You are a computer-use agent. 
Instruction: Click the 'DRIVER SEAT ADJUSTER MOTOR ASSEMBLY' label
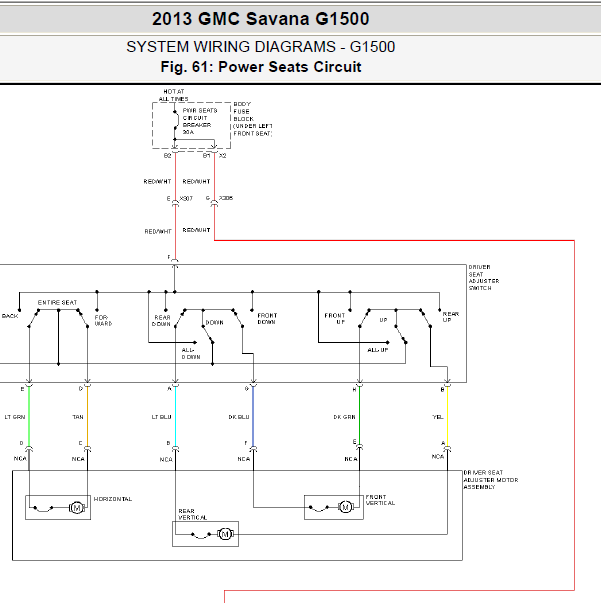coord(491,480)
